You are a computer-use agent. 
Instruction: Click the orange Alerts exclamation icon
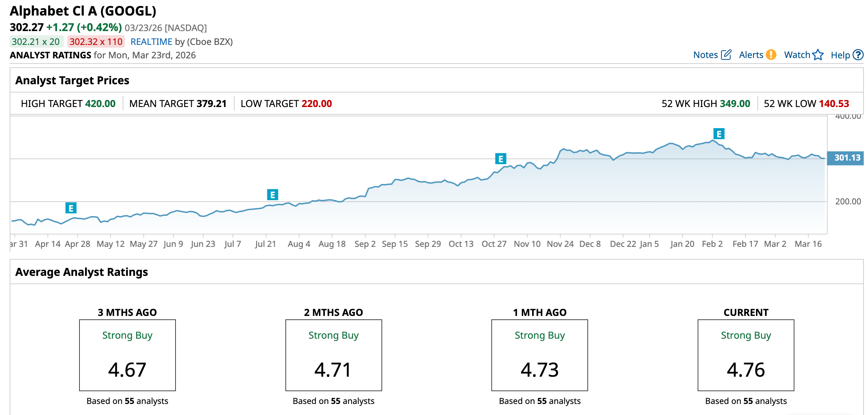(x=771, y=55)
